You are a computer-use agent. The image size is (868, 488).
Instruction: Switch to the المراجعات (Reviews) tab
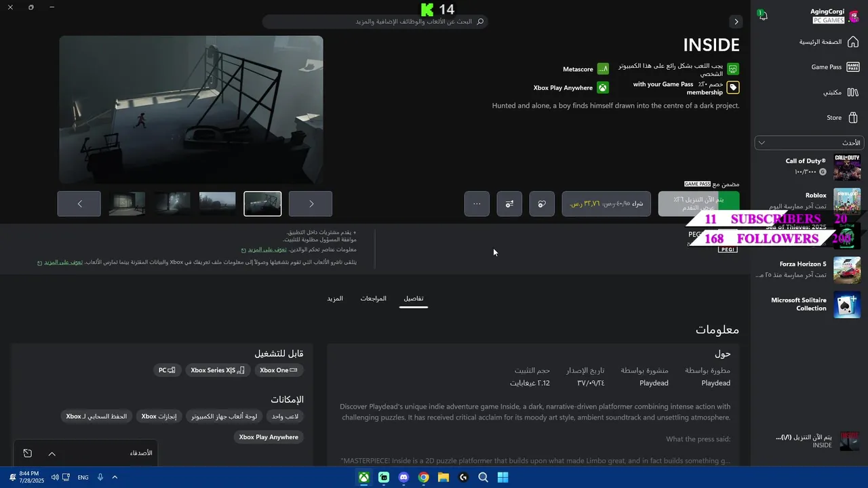374,299
